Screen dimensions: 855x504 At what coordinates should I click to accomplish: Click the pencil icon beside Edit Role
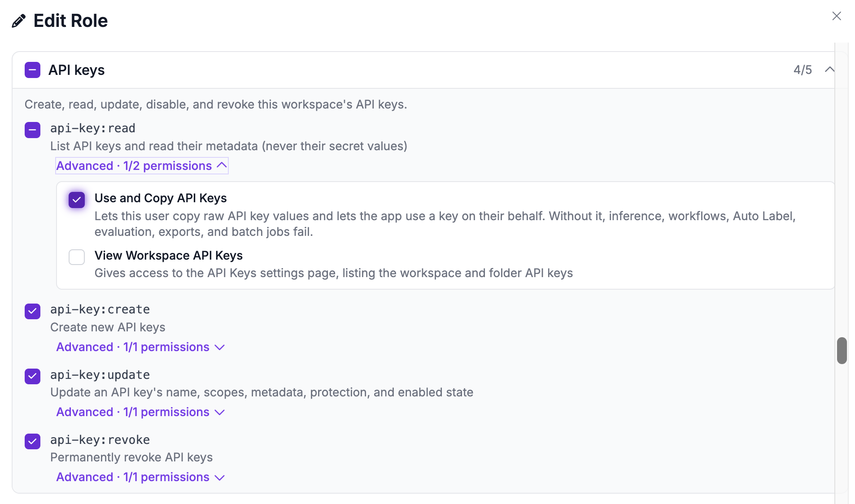[x=19, y=21]
